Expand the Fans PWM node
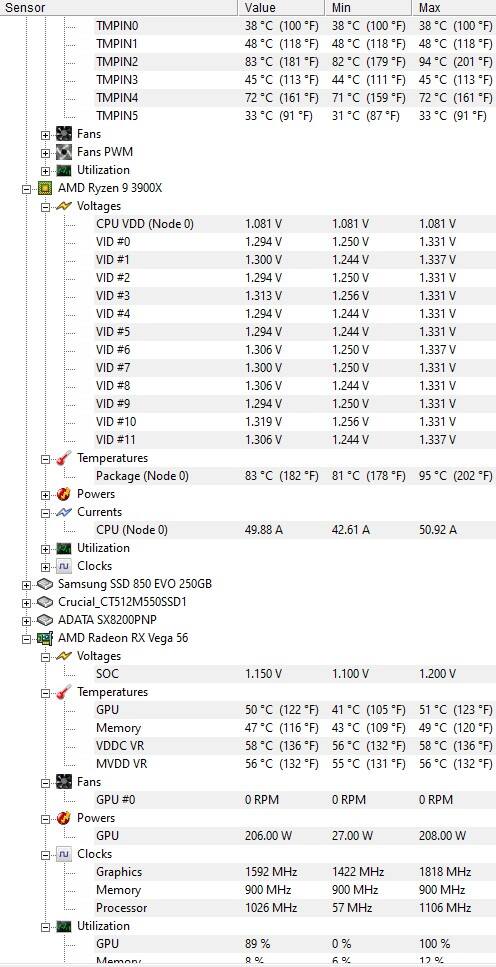Image resolution: width=496 pixels, height=967 pixels. tap(46, 152)
